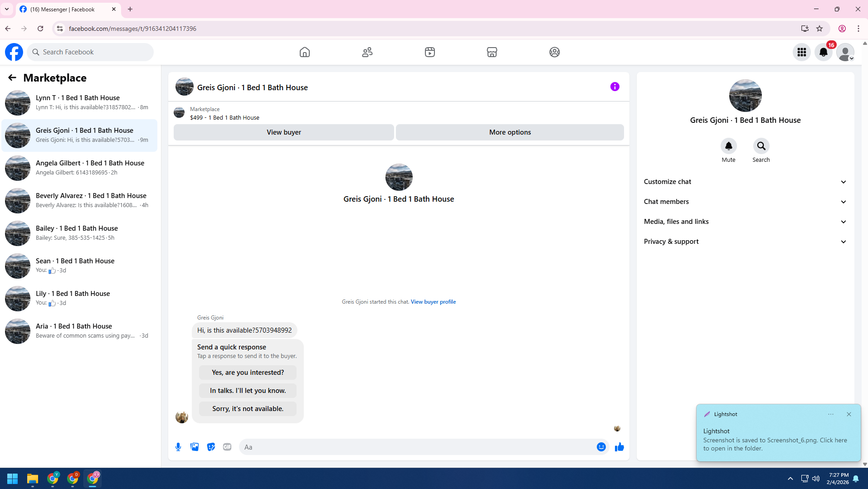Open the clock showing 7:27 PM

click(x=837, y=479)
